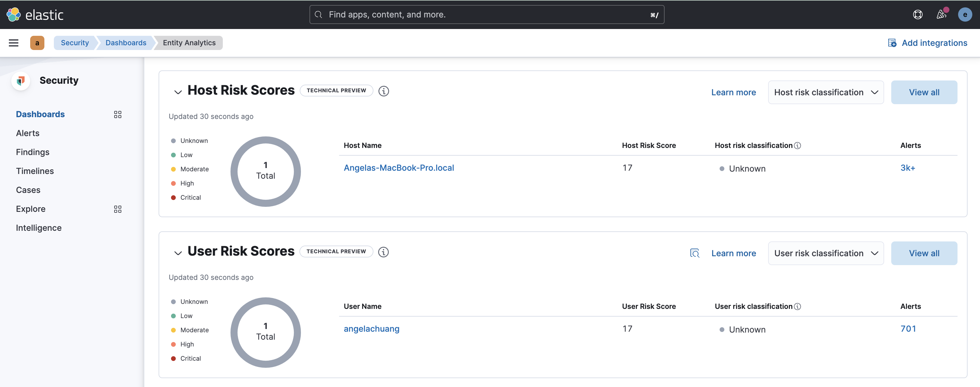Open the grid icon next to Dashboards
The width and height of the screenshot is (980, 387).
click(x=117, y=114)
